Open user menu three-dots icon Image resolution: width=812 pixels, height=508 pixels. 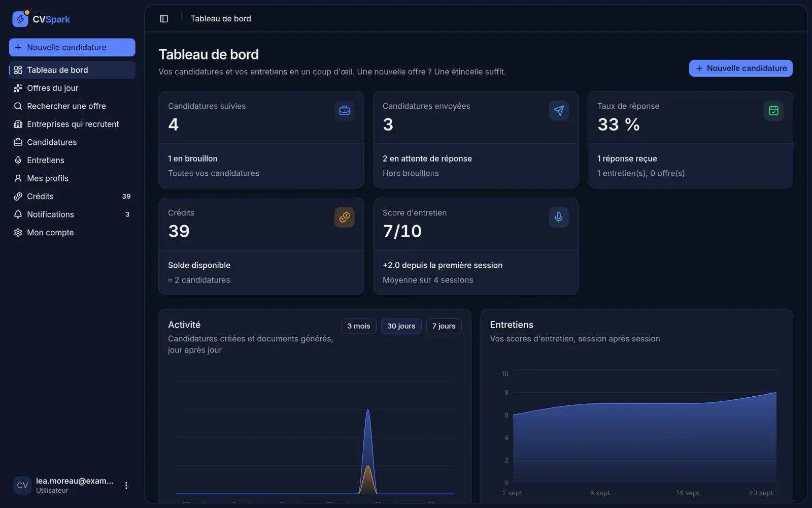pos(126,486)
